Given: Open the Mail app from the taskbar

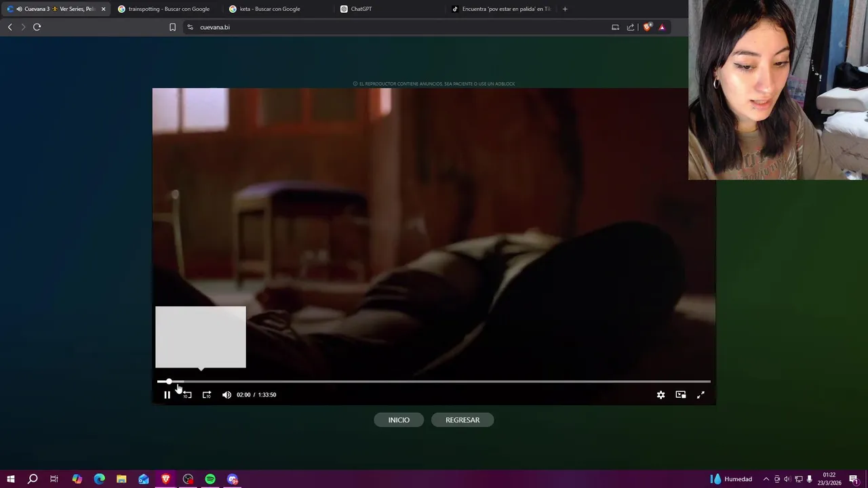Looking at the screenshot, I should click(x=144, y=479).
